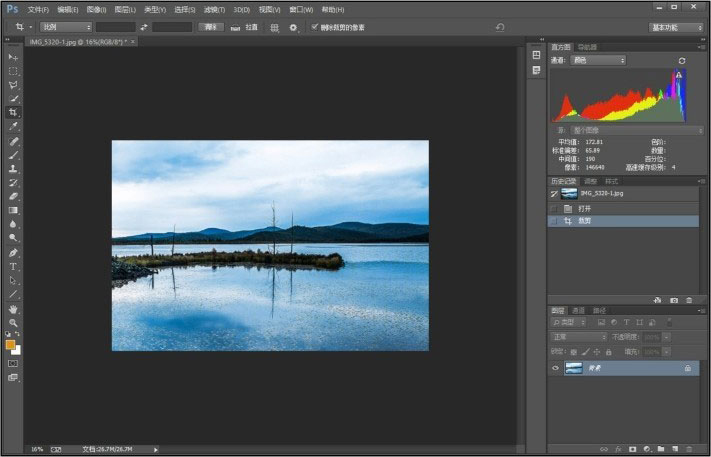Open the 基本功能 workspace dropdown

click(x=676, y=27)
